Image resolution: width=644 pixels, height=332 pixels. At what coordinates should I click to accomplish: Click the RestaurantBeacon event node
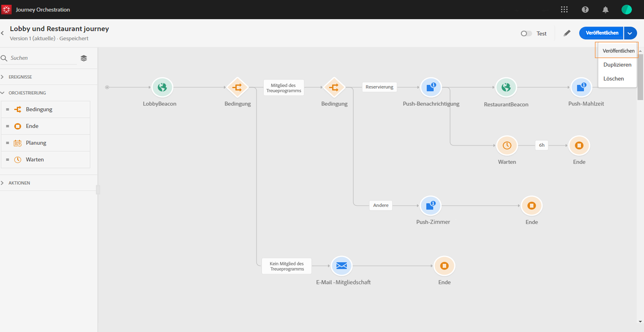click(506, 87)
